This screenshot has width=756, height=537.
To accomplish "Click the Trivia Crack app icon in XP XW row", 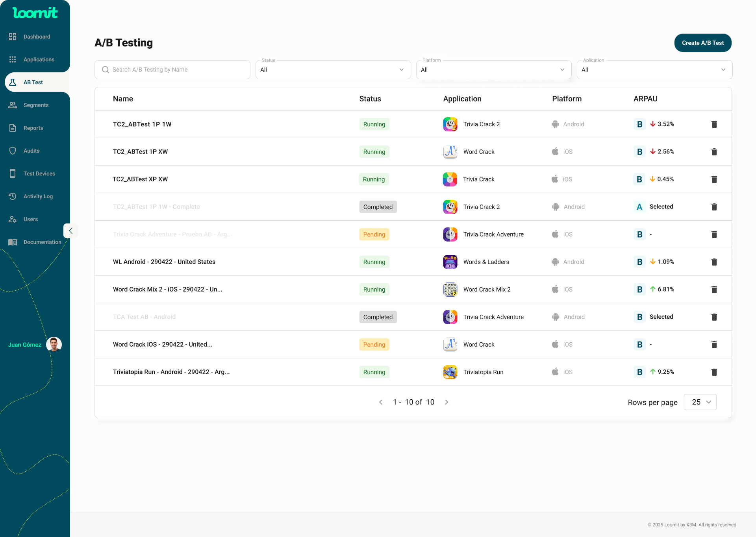I will tap(450, 179).
